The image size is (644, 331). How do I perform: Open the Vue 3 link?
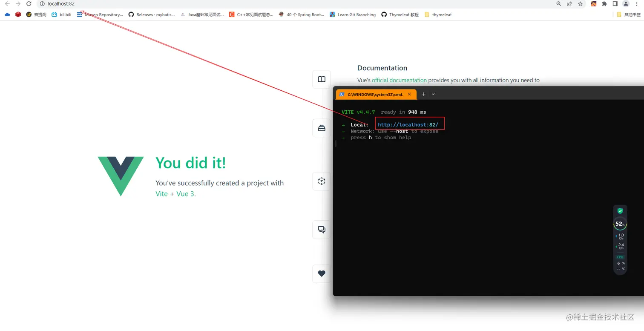point(185,194)
